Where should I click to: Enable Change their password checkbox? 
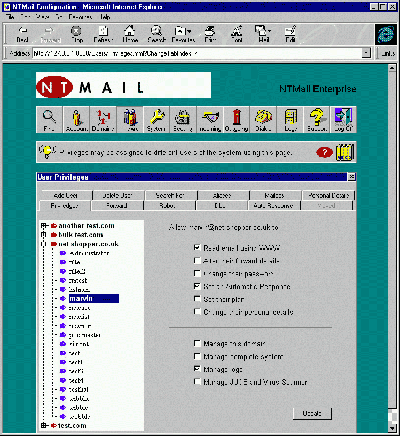197,273
